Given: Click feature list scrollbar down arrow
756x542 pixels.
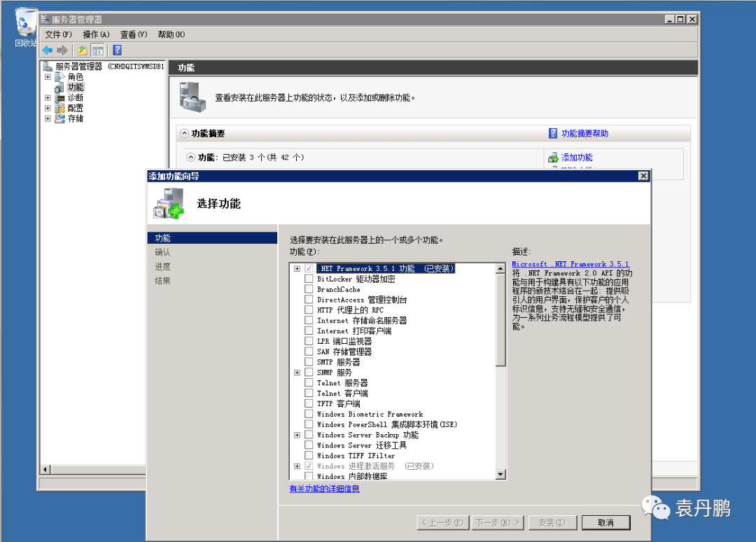Looking at the screenshot, I should point(500,475).
